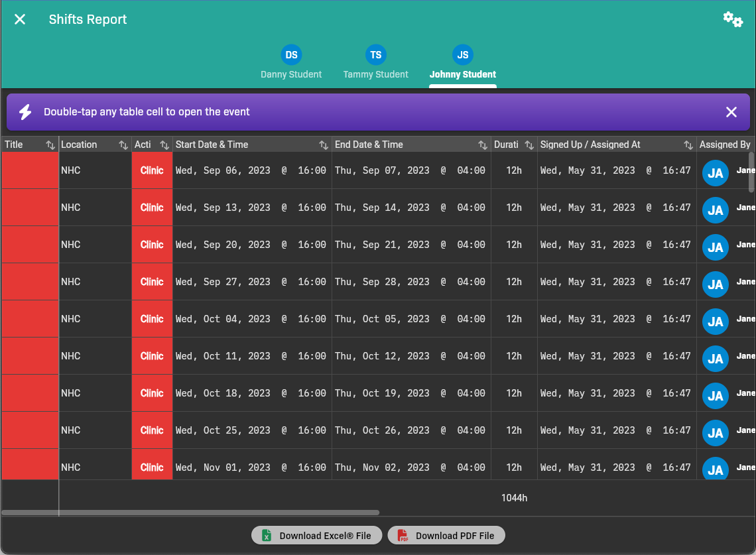Viewport: 756px width, 555px height.
Task: Switch to the Danny Student tab
Action: [x=291, y=63]
